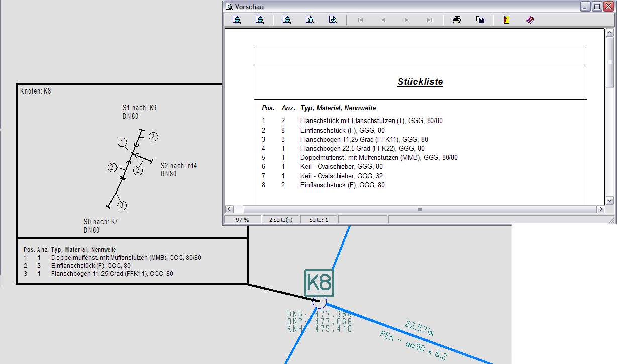Exit preview with the door icon
The image size is (617, 364).
[506, 20]
